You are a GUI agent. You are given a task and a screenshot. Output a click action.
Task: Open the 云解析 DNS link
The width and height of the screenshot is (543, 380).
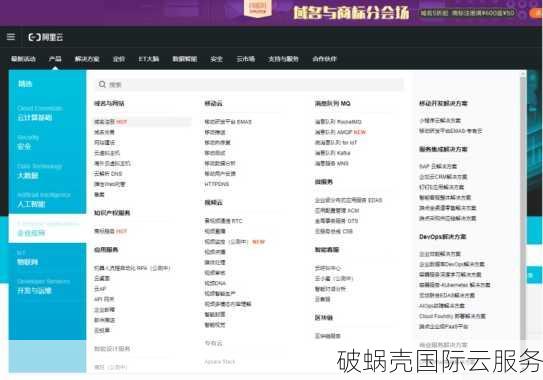(x=108, y=174)
